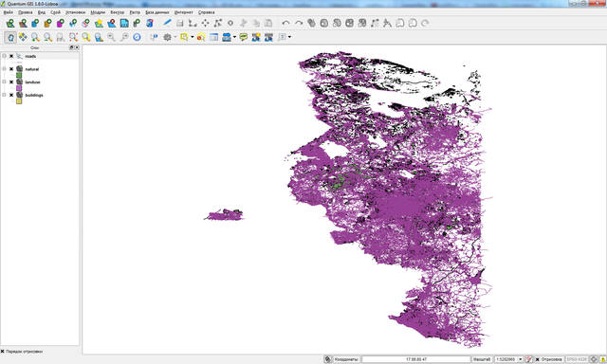The image size is (607, 364).
Task: Click the Add SpatiaLite Layer icon
Action: click(48, 23)
